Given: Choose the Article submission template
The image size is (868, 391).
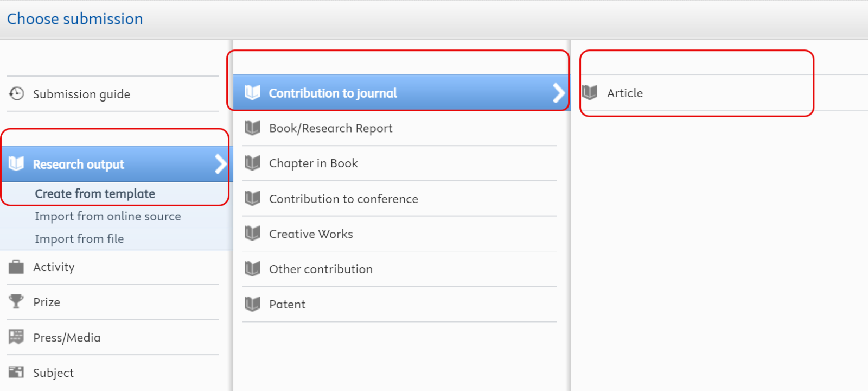Looking at the screenshot, I should (x=625, y=93).
